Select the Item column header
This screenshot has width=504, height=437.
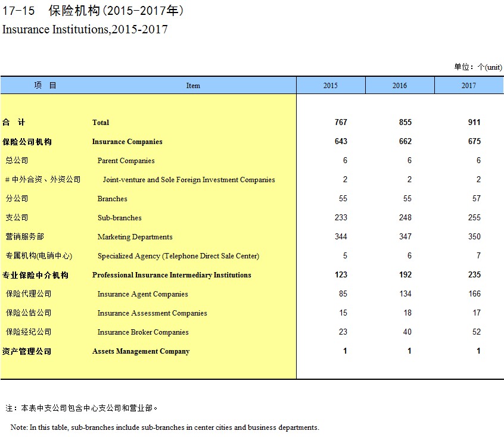(x=193, y=86)
